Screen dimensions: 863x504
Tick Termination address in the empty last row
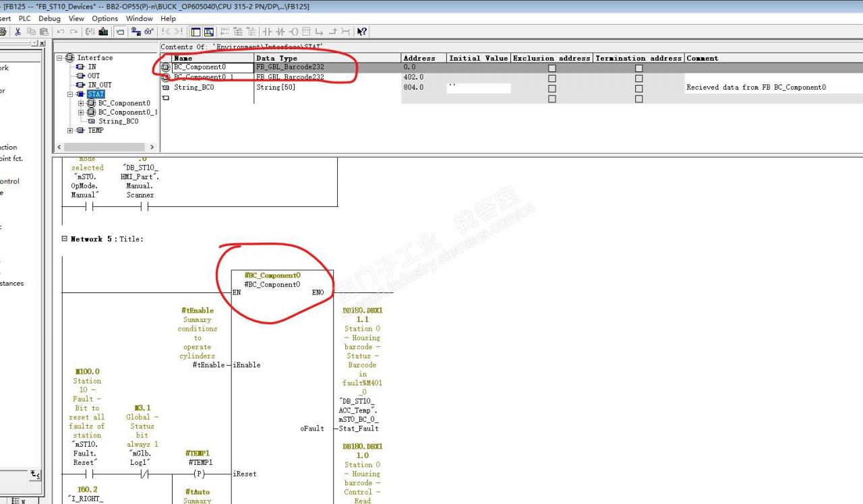(x=638, y=98)
